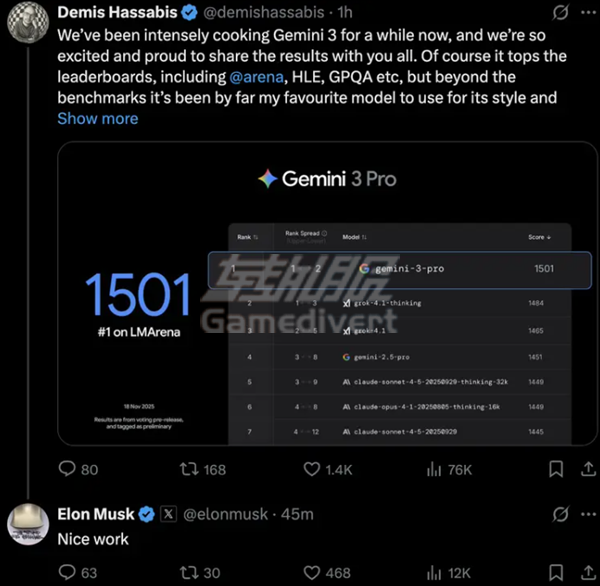Click the Score column sort header
This screenshot has height=586, width=600.
click(x=539, y=237)
